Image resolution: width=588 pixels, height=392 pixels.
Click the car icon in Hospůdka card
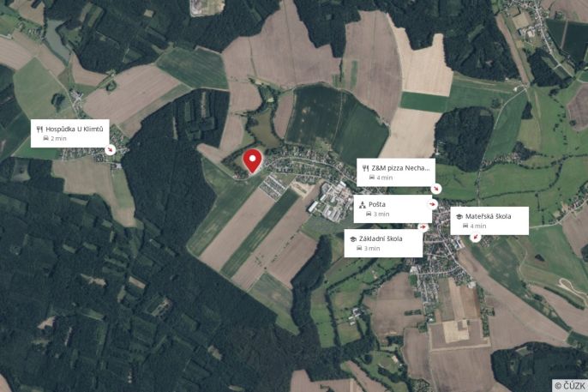[x=45, y=138]
